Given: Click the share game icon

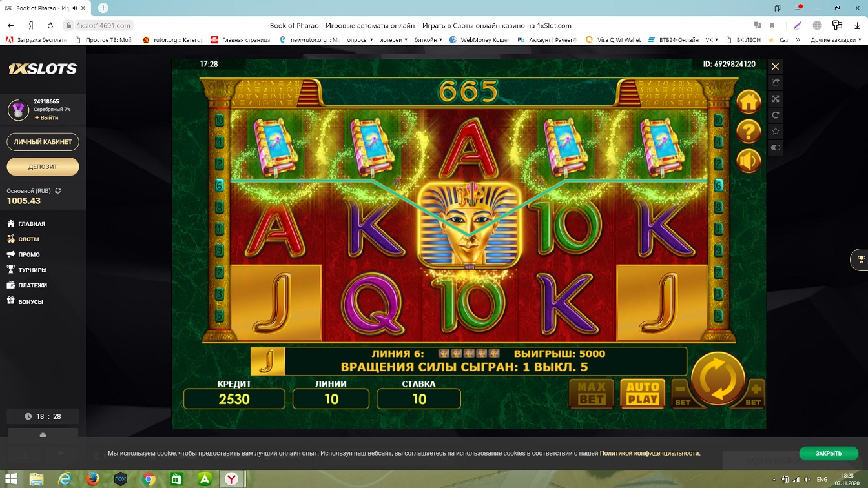Looking at the screenshot, I should click(x=776, y=83).
